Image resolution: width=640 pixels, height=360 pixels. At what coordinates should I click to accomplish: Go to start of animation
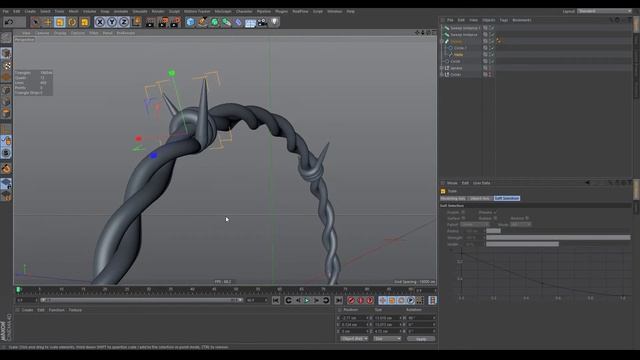pyautogui.click(x=276, y=300)
